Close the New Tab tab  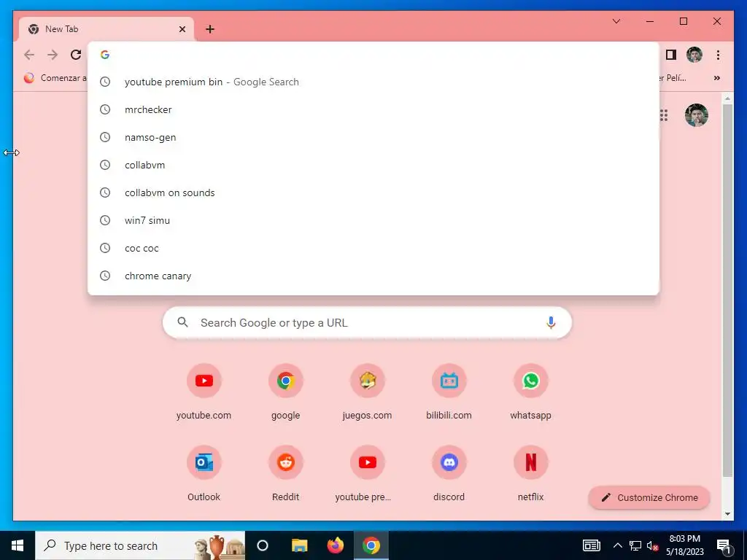pyautogui.click(x=182, y=29)
